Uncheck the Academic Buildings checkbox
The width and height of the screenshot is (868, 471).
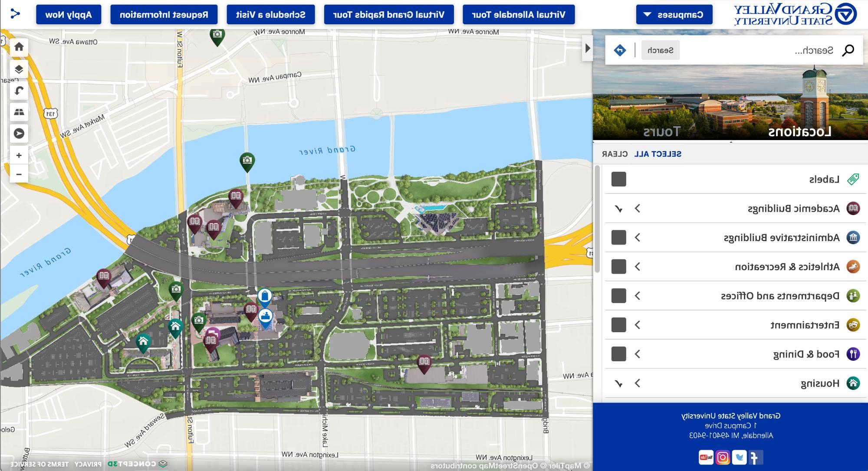tap(618, 209)
